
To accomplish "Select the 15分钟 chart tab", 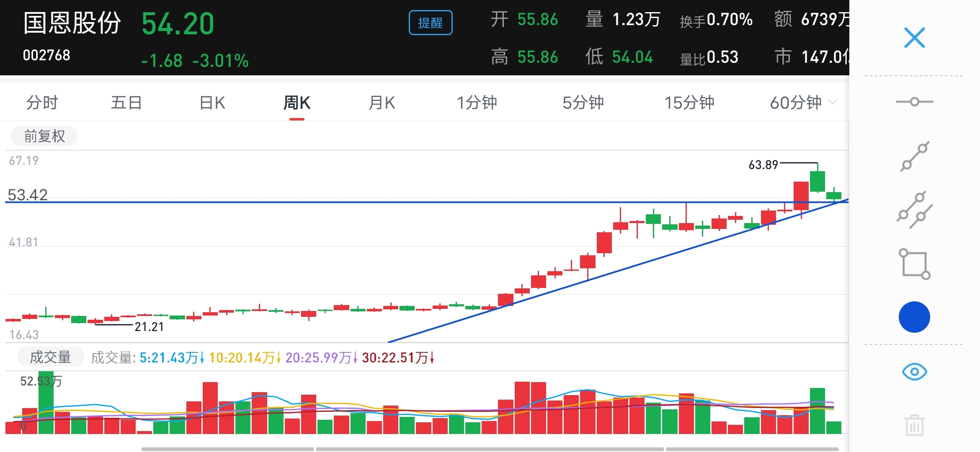I will point(689,103).
